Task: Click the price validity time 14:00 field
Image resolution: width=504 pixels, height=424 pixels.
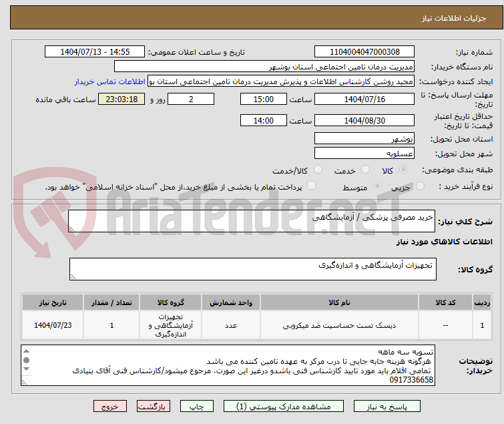Action: (263, 121)
